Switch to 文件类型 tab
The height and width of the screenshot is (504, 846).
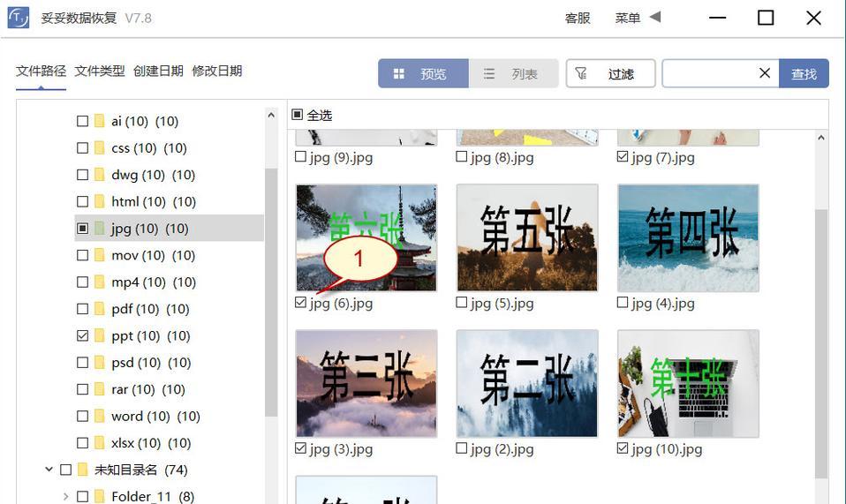pyautogui.click(x=100, y=71)
